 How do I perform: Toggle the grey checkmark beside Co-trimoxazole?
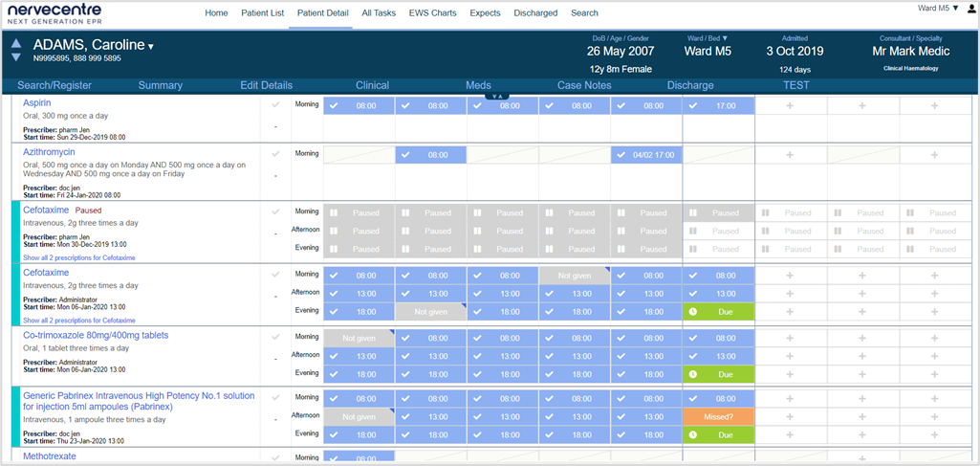[276, 337]
